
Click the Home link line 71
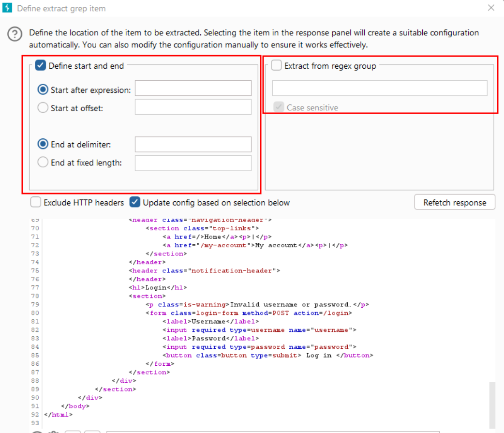pyautogui.click(x=217, y=237)
